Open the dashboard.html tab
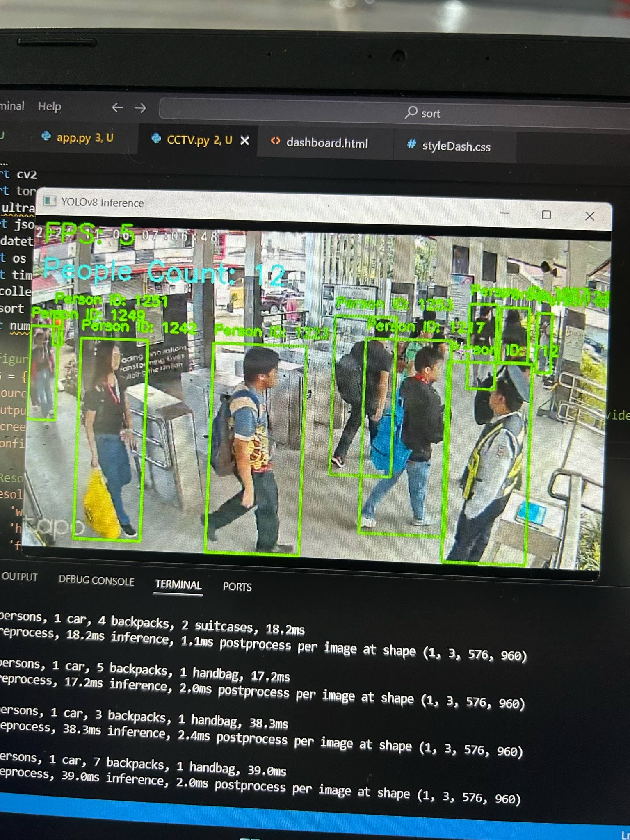The image size is (630, 840). click(326, 143)
